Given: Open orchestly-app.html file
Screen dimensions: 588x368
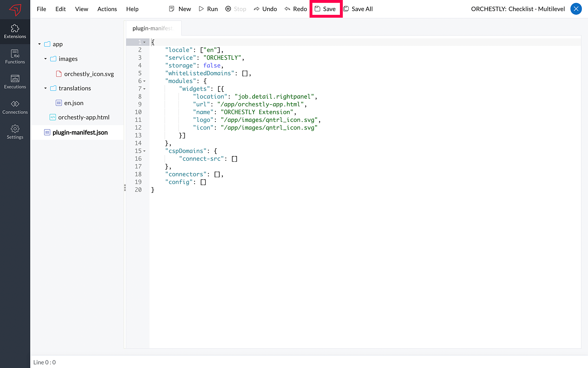Looking at the screenshot, I should click(83, 117).
